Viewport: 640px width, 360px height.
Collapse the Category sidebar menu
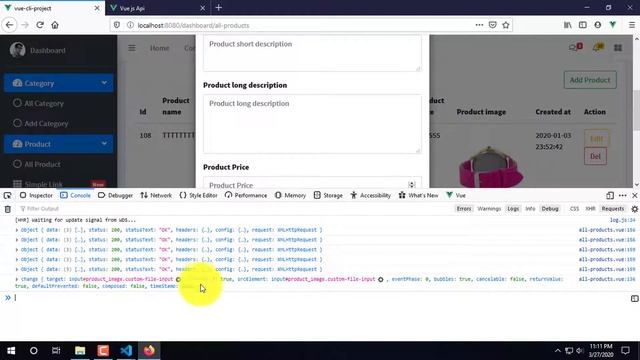point(59,83)
